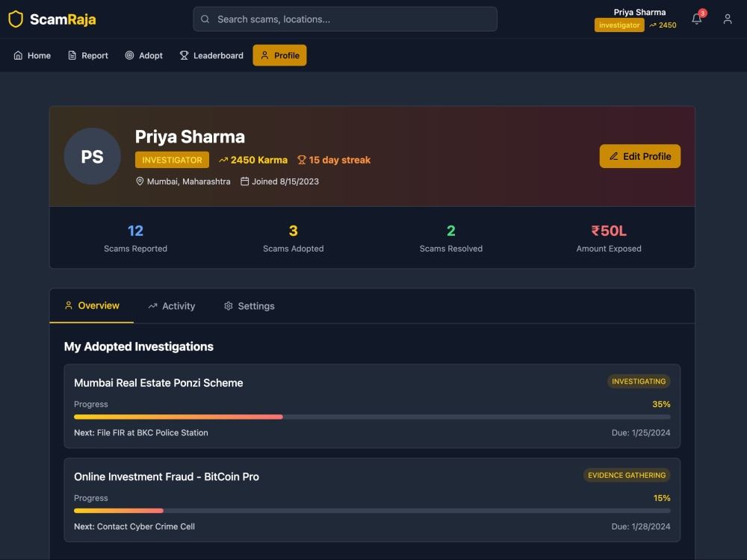Click Next: File FIR at BKC Police Station
This screenshot has width=747, height=560.
tap(141, 433)
